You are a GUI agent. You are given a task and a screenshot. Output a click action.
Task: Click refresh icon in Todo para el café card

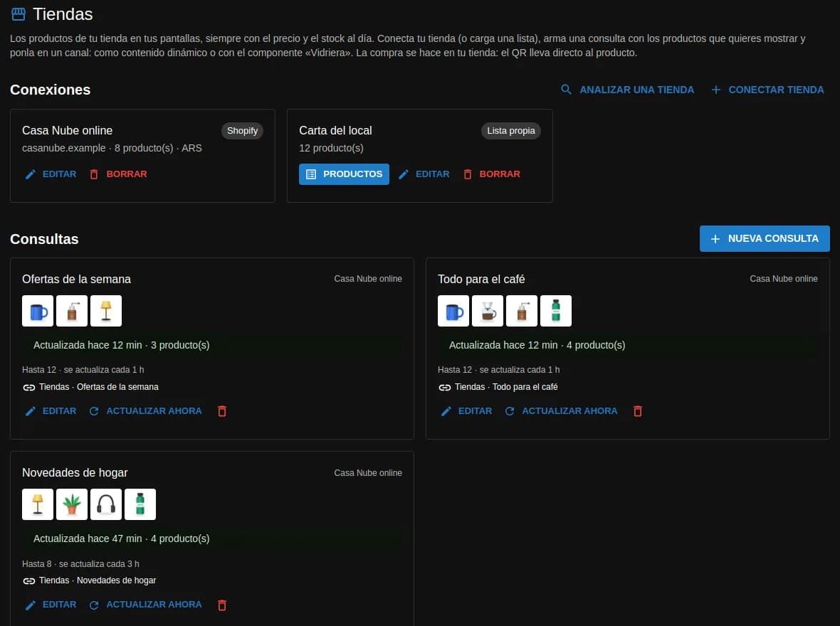(x=510, y=410)
